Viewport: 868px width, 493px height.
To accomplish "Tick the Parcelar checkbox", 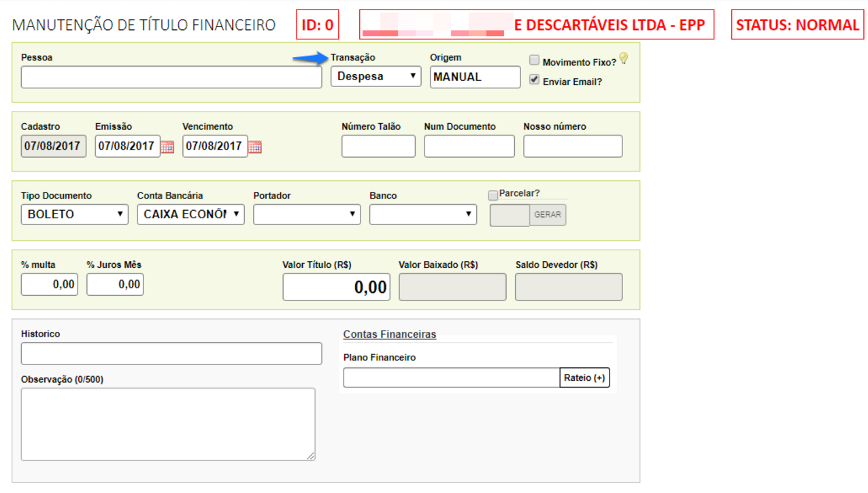I will (493, 195).
